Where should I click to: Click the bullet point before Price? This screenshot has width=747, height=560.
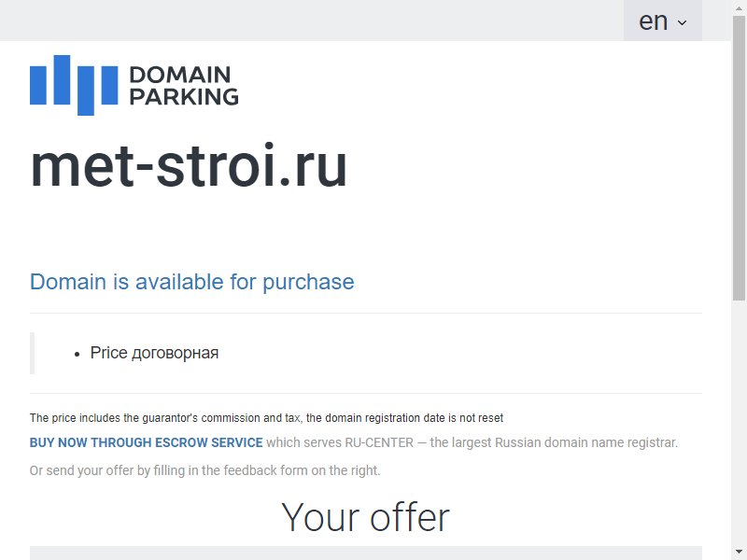click(x=77, y=355)
